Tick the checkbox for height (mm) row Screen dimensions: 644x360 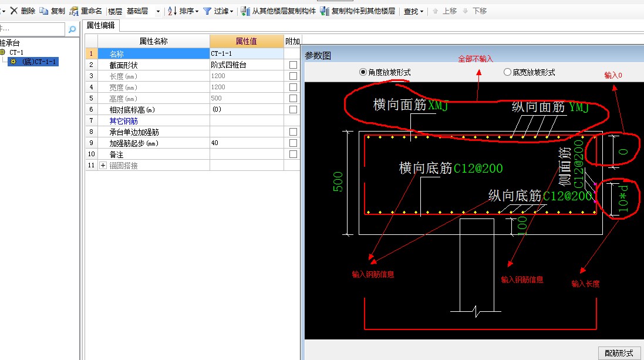click(293, 98)
